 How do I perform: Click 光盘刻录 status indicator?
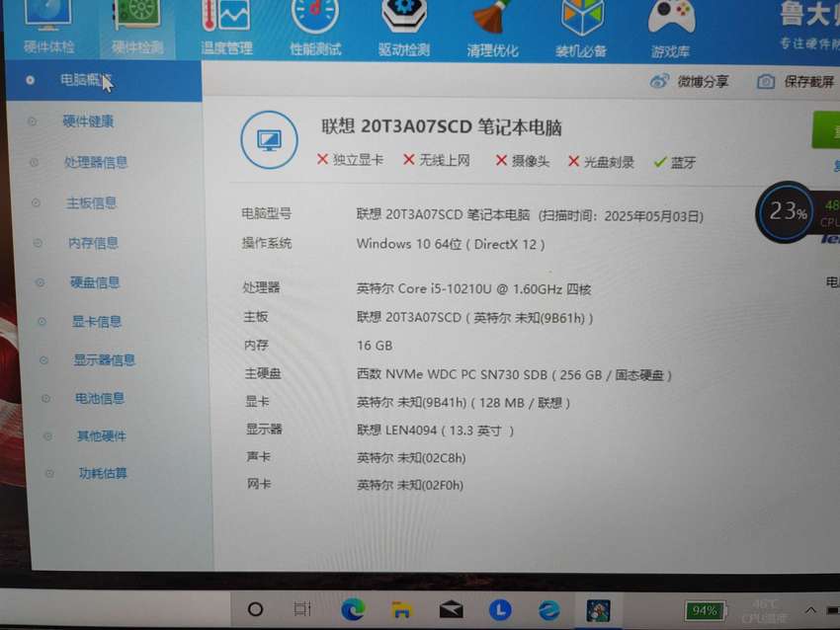coord(601,162)
